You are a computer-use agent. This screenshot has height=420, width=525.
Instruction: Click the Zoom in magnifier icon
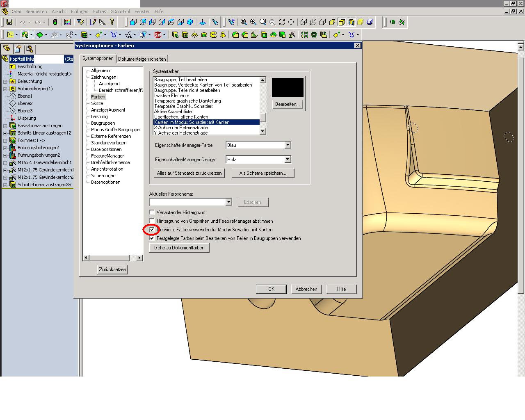click(x=253, y=22)
